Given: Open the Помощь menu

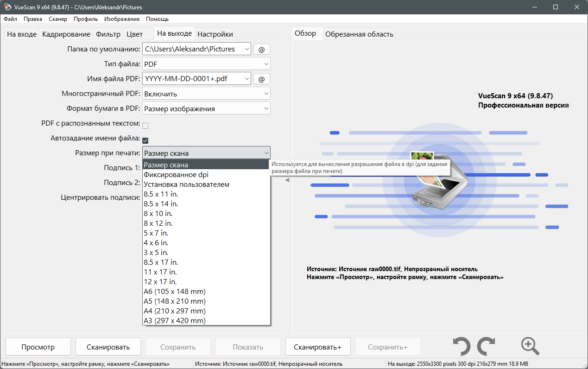Looking at the screenshot, I should [x=158, y=19].
